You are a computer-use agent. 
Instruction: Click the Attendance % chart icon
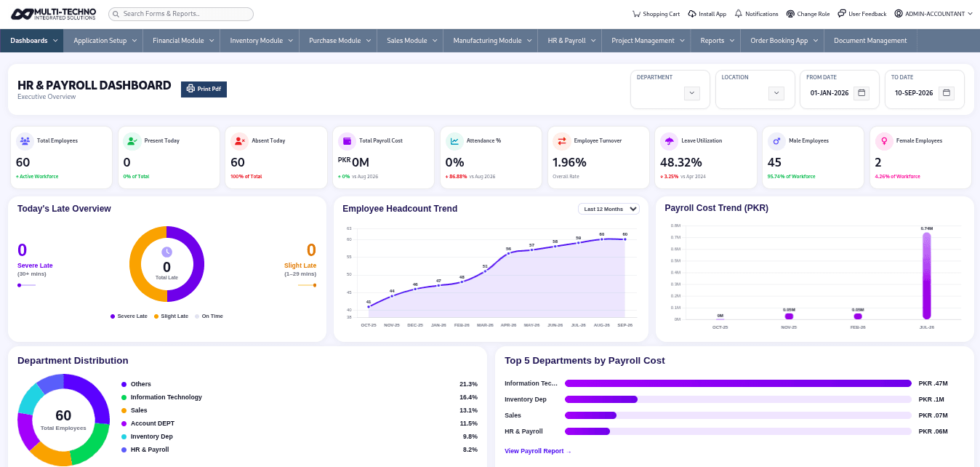[454, 141]
